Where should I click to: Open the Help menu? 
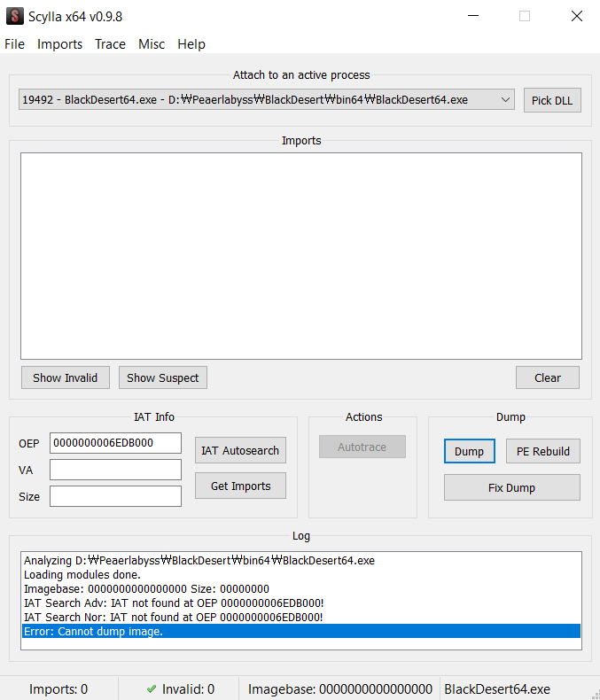(x=191, y=44)
